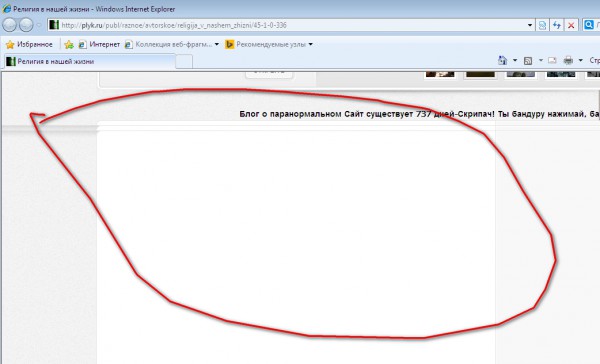The image size is (600, 364).
Task: Open the Интернет favorites bar link
Action: (99, 44)
